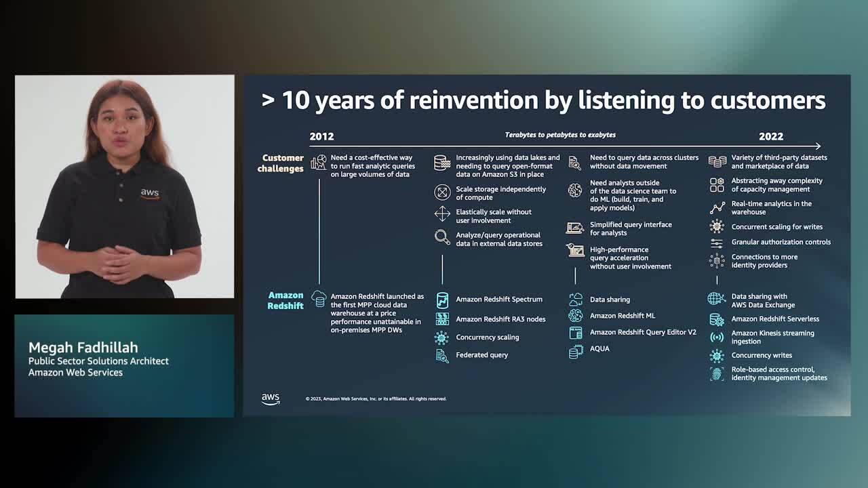Screen dimensions: 868x488
Task: Click the 'AQUA' text
Action: coord(599,348)
